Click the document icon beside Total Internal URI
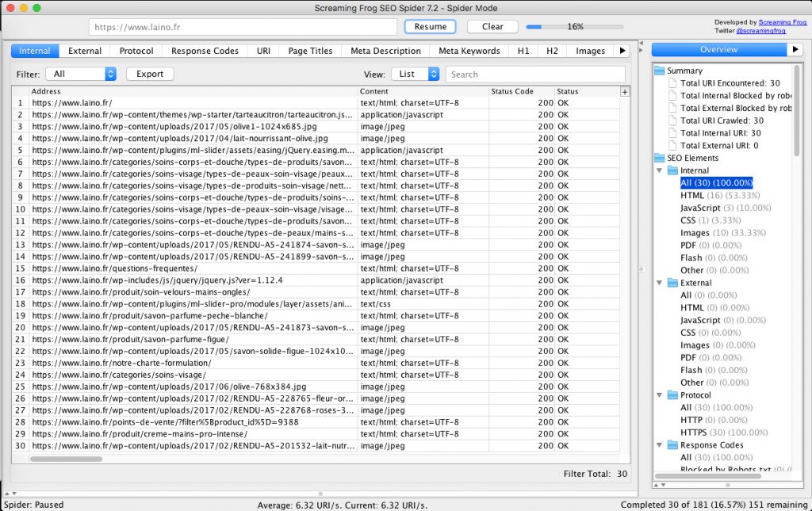 click(x=672, y=133)
